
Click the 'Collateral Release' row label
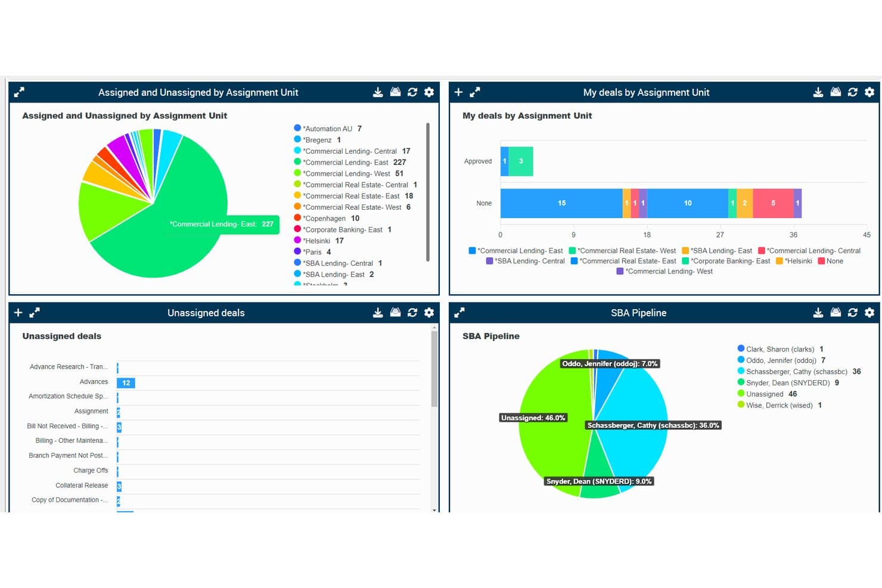click(x=82, y=486)
